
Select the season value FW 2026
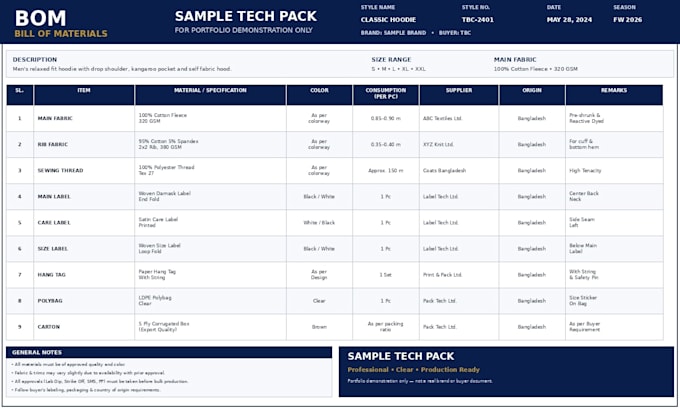pyautogui.click(x=628, y=20)
